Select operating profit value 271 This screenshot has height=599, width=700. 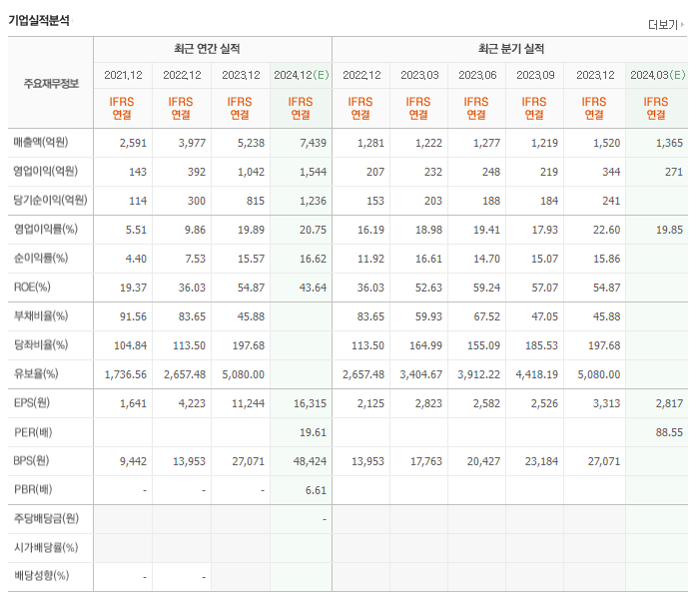[x=674, y=173]
